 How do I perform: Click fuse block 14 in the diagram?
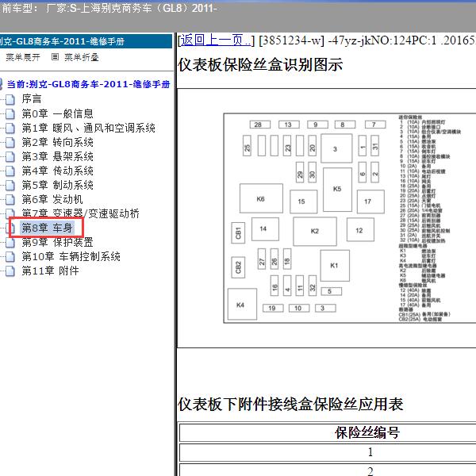265,229
